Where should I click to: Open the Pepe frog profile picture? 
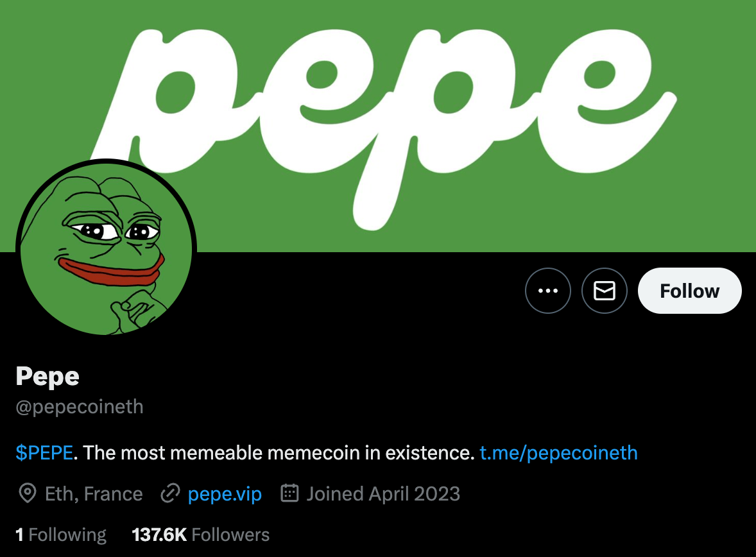coord(106,249)
